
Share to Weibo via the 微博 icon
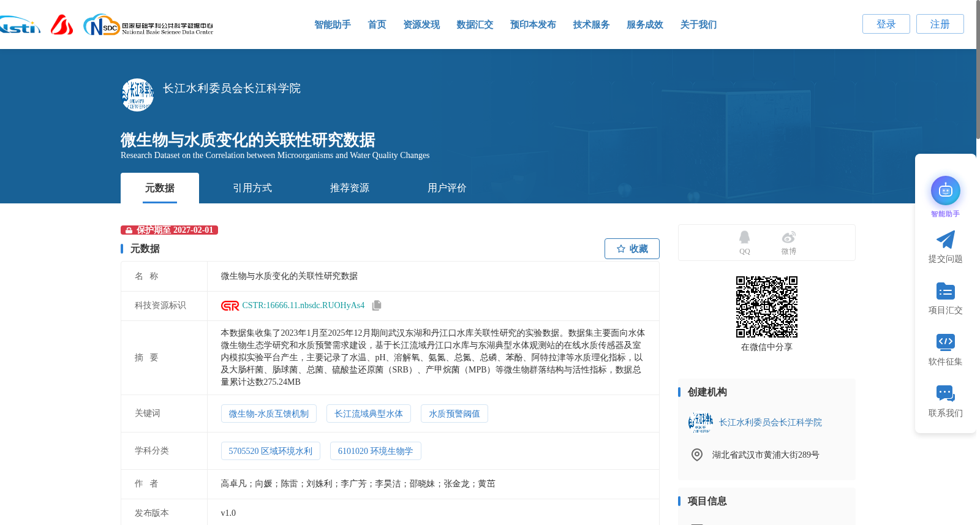(789, 237)
